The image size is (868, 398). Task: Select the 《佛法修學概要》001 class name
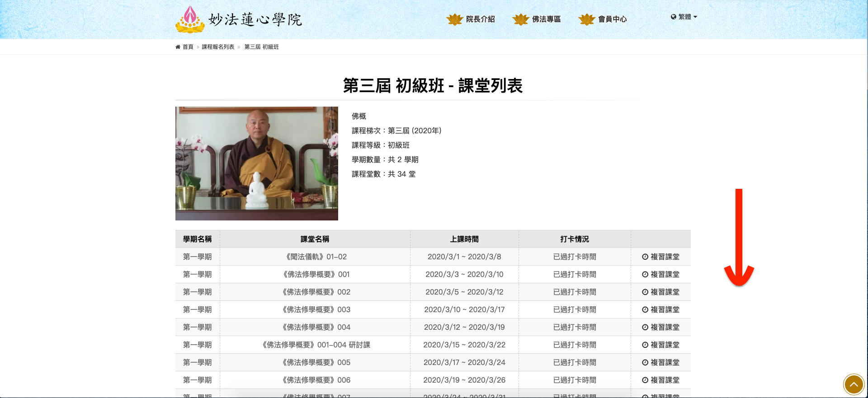(315, 274)
